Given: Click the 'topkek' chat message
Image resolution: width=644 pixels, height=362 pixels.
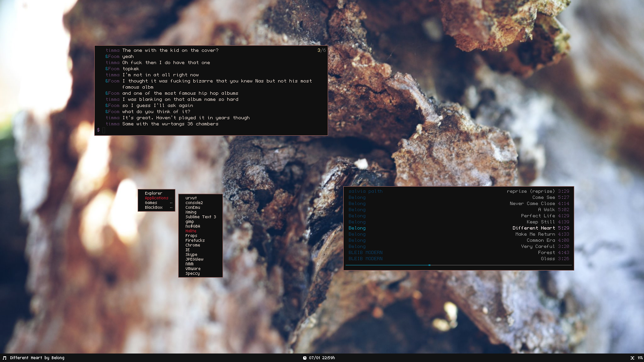Looking at the screenshot, I should 131,69.
